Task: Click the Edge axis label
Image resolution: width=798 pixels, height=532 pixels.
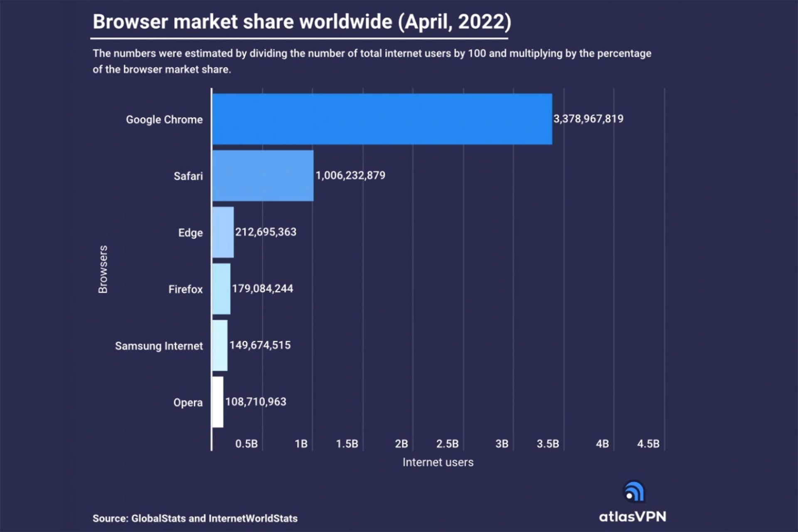Action: point(191,233)
